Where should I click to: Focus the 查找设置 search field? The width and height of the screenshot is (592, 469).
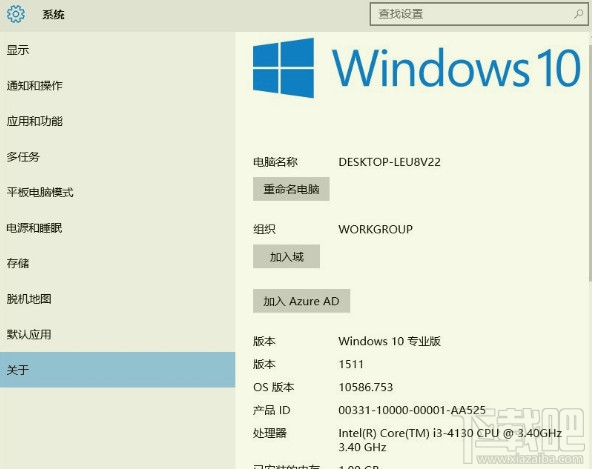(479, 14)
